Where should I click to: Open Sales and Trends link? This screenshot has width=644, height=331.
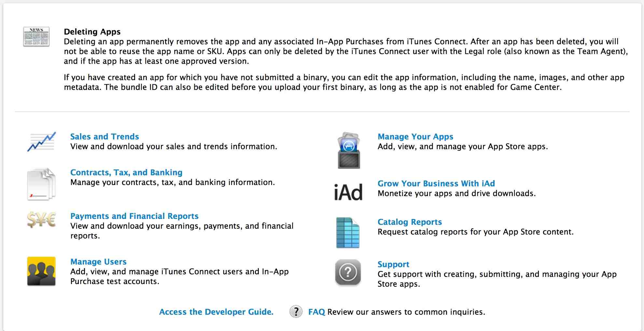pos(105,137)
